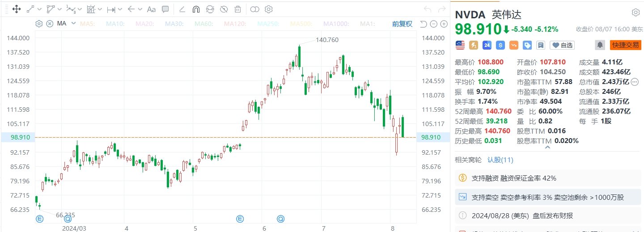Set a price alert bell
Screen dimensions: 644x232
[x=600, y=45]
